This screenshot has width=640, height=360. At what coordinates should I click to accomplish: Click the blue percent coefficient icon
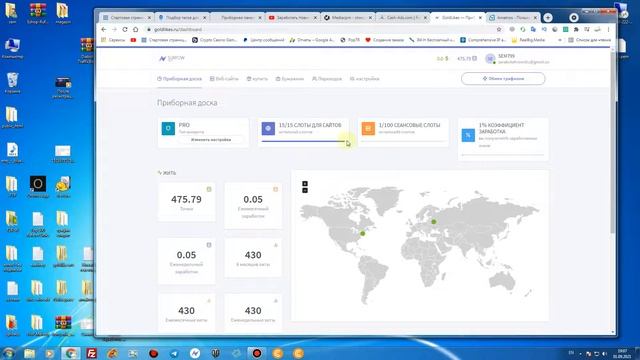pyautogui.click(x=468, y=135)
